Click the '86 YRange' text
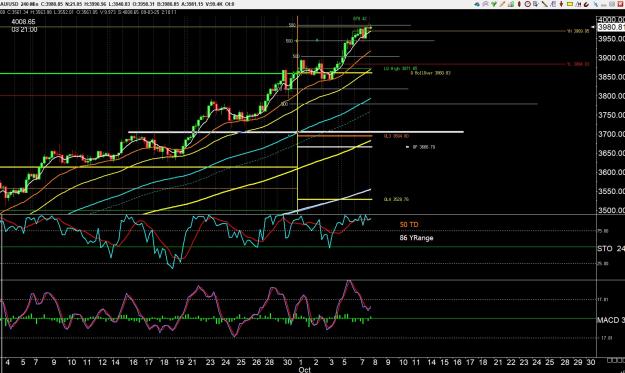This screenshot has height=373, width=625. click(x=417, y=238)
